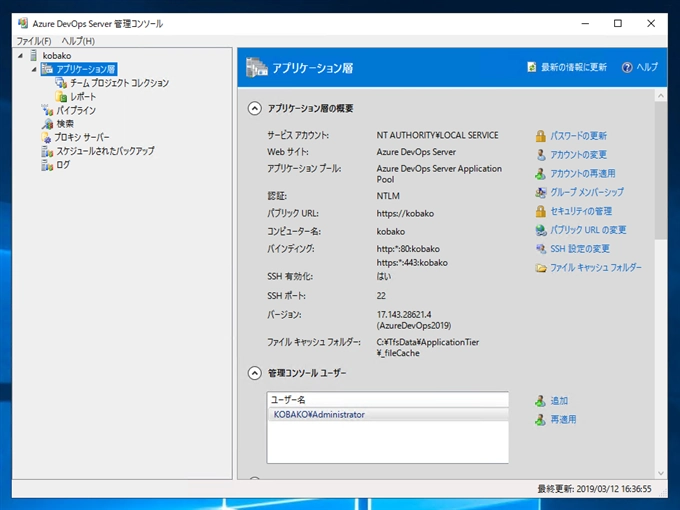
Task: Select the ログ tree item
Action: pyautogui.click(x=63, y=165)
